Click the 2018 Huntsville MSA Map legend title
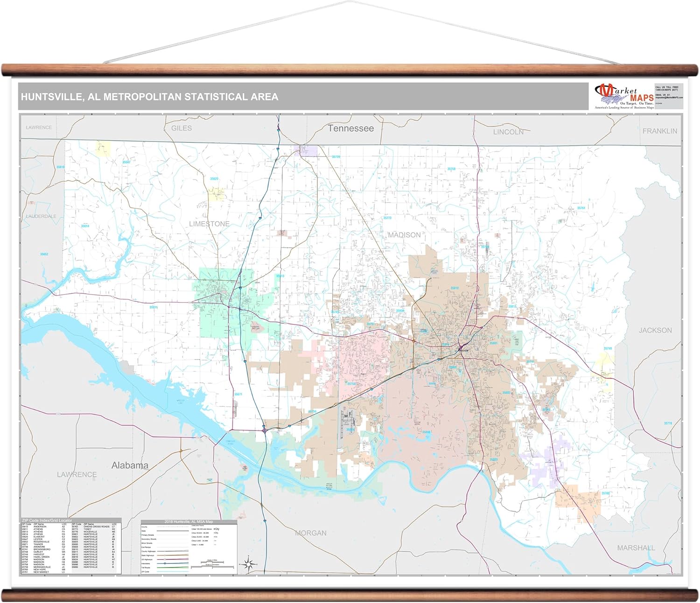The width and height of the screenshot is (700, 603). (x=189, y=521)
